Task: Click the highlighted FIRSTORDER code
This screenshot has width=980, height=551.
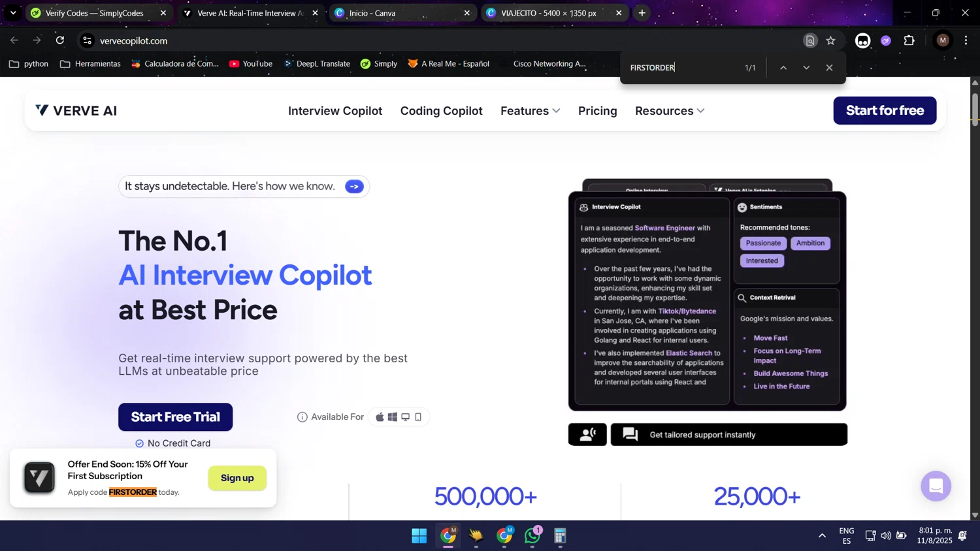Action: 133,492
